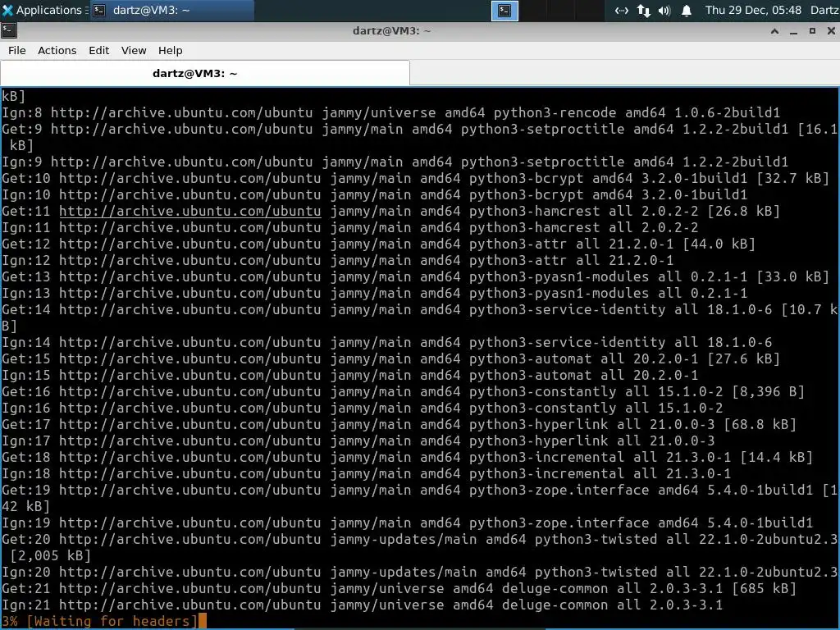Viewport: 840px width, 630px height.
Task: Open the Edit menu
Action: pos(98,50)
